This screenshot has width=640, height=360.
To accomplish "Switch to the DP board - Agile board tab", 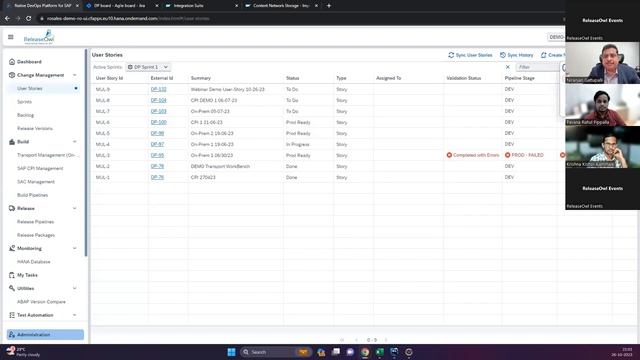I will click(x=121, y=6).
